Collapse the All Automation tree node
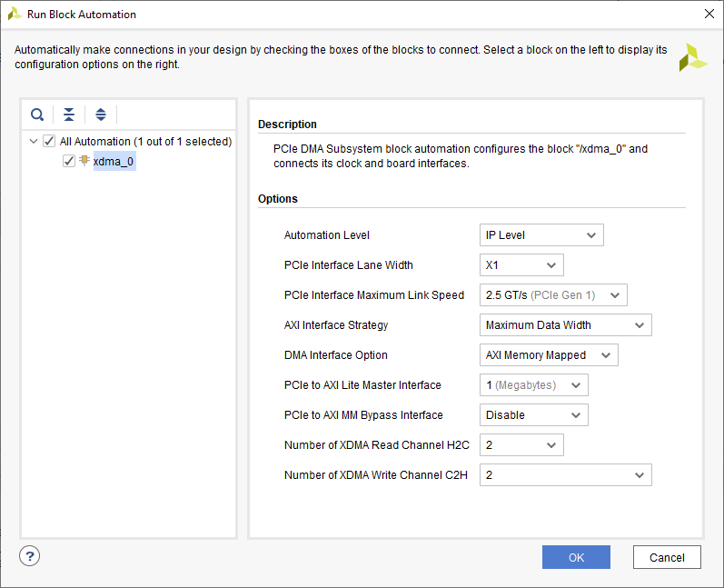Image resolution: width=724 pixels, height=588 pixels. [x=34, y=141]
